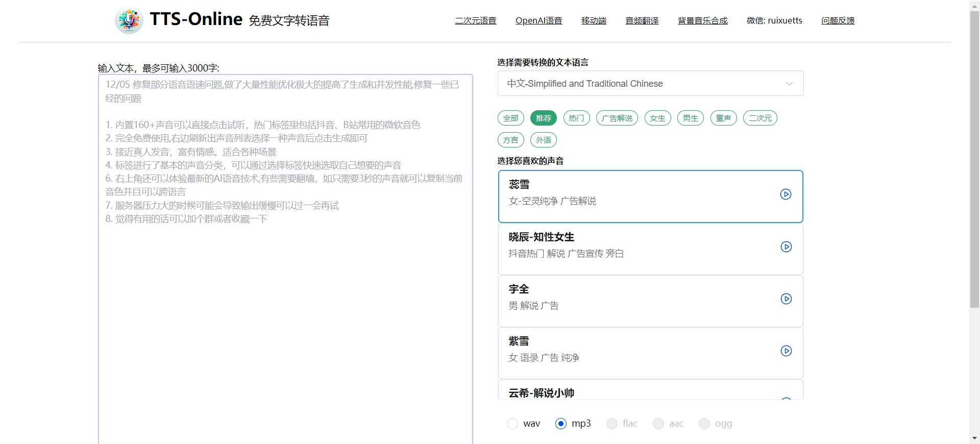Click description 男 解说 广告

[533, 306]
